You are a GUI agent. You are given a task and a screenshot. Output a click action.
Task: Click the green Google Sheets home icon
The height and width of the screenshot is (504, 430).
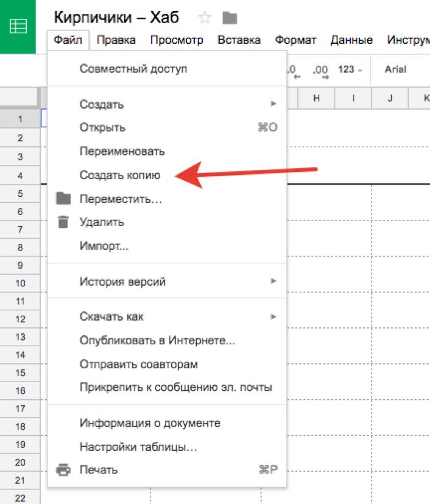[x=18, y=27]
